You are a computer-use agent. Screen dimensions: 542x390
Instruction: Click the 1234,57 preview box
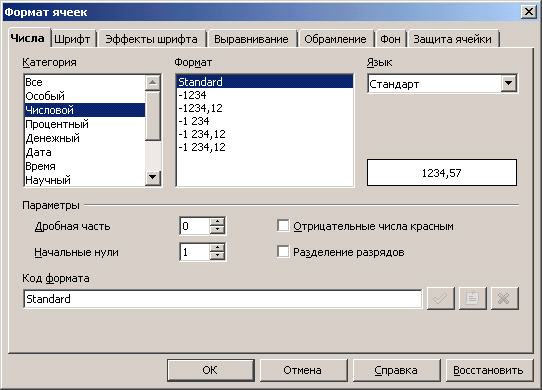pos(442,173)
